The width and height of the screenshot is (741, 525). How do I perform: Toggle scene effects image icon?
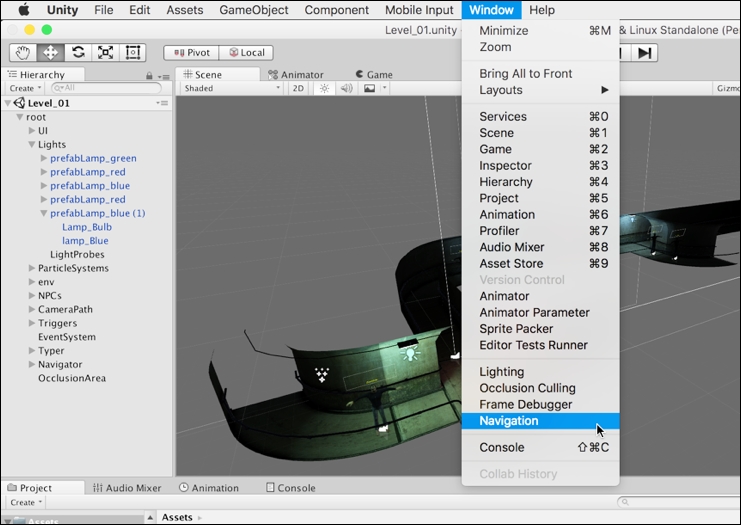(370, 88)
